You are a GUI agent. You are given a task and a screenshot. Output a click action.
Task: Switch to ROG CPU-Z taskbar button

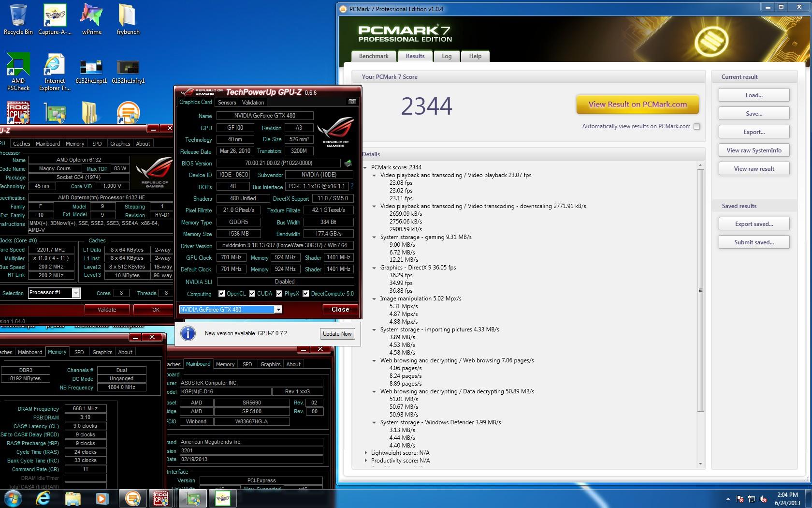point(162,498)
